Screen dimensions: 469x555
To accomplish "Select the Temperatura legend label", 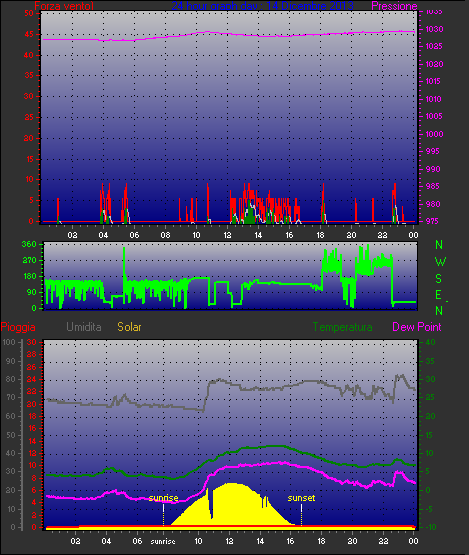I will coord(342,327).
